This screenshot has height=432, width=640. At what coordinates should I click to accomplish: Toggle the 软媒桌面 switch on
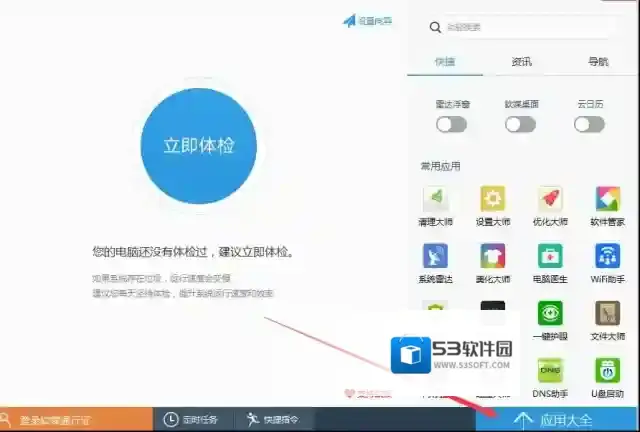[520, 125]
